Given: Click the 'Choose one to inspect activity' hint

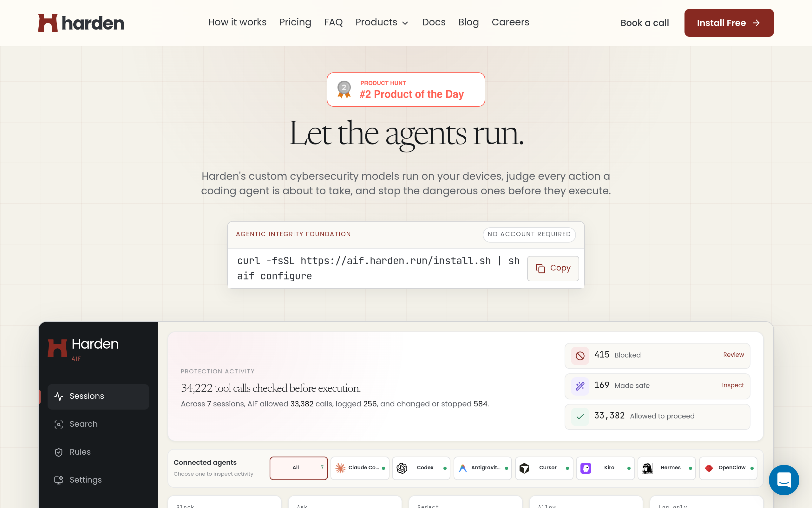Looking at the screenshot, I should click(x=213, y=474).
